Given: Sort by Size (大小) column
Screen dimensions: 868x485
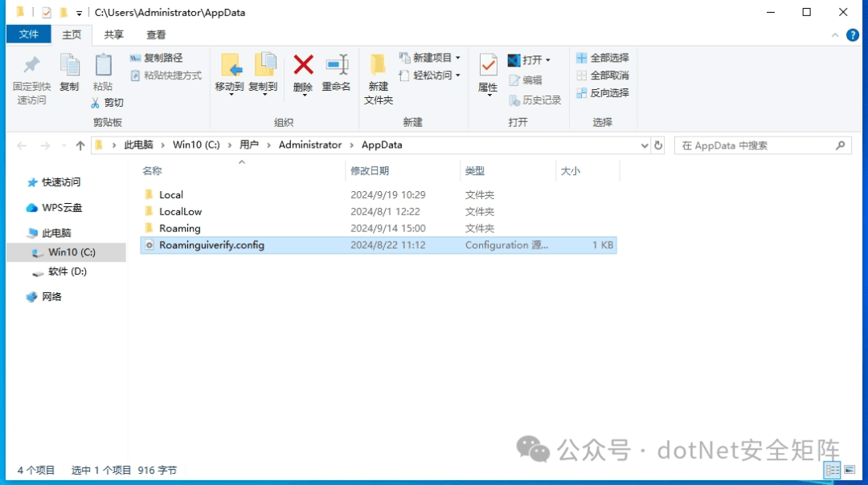Looking at the screenshot, I should click(x=570, y=171).
